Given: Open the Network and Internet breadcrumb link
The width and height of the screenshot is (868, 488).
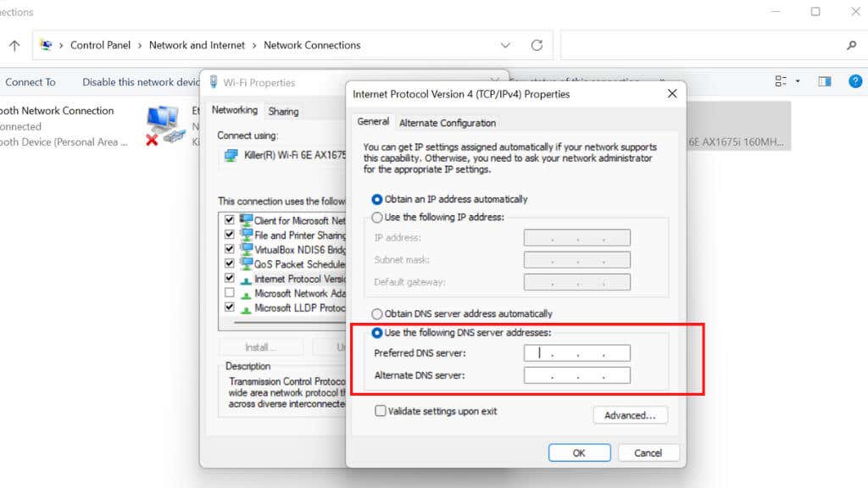Looking at the screenshot, I should pyautogui.click(x=197, y=45).
